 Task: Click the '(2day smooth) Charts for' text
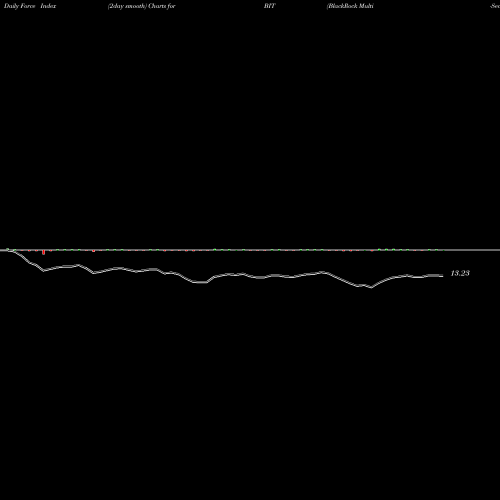[142, 6]
